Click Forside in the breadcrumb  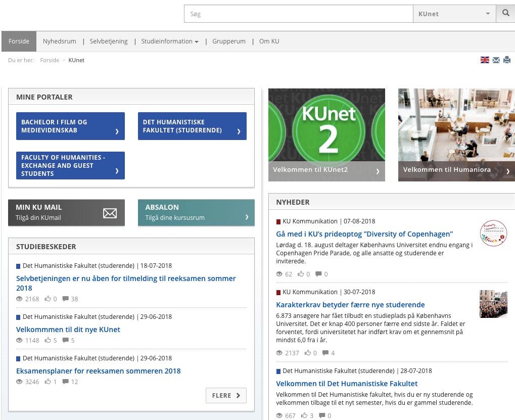click(50, 60)
